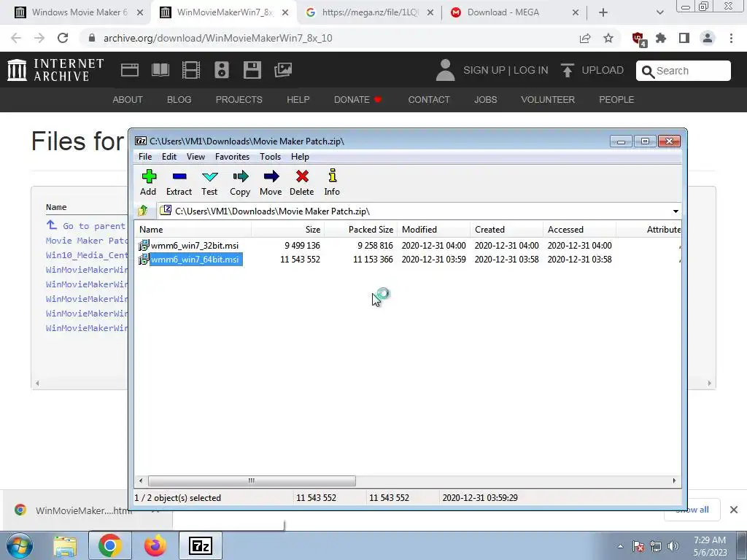Open the Windows Start button

pos(19,545)
